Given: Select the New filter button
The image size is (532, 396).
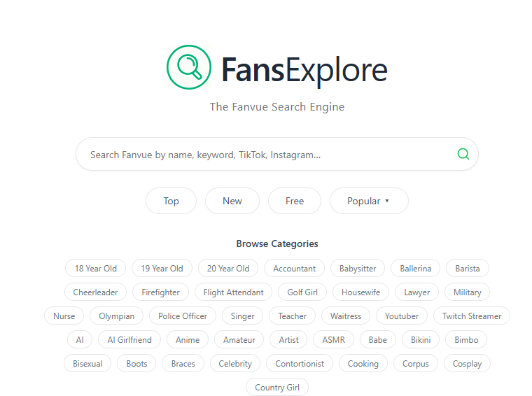Looking at the screenshot, I should click(x=232, y=201).
